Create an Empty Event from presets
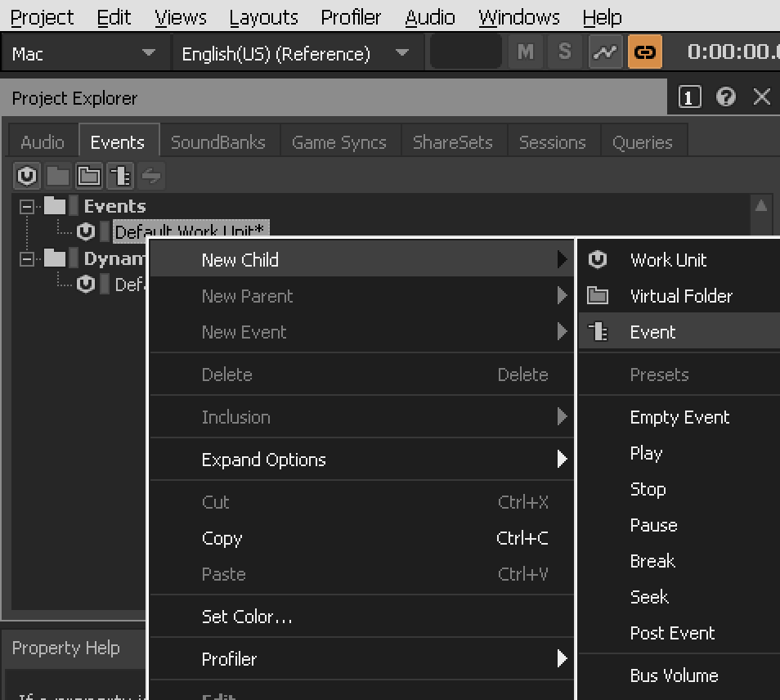This screenshot has width=780, height=700. 679,417
